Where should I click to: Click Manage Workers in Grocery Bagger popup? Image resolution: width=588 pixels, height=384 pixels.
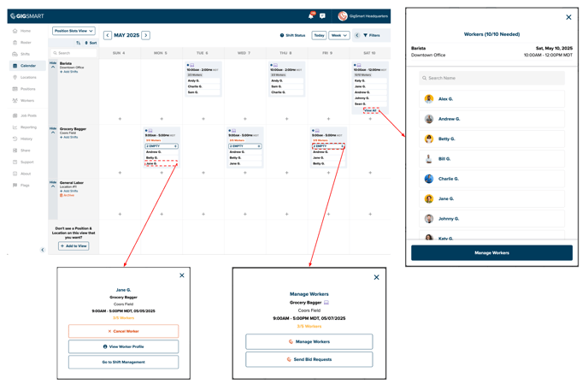coord(309,341)
